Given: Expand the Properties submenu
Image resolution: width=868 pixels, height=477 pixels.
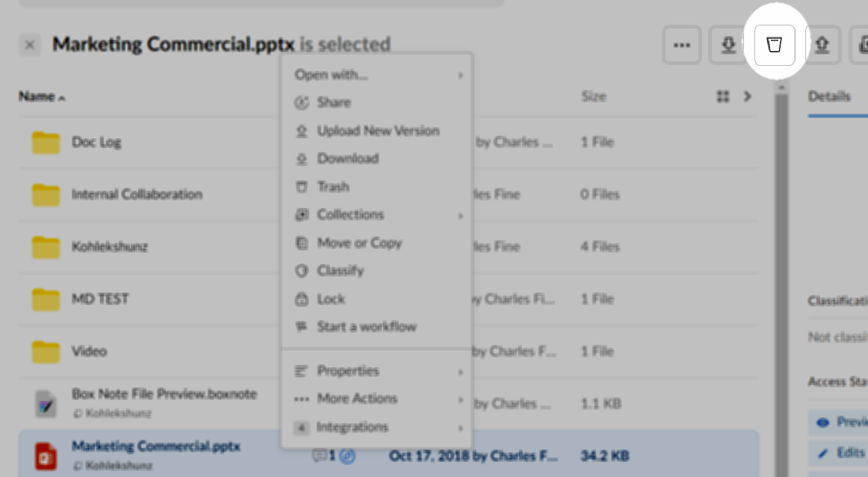Looking at the screenshot, I should [377, 371].
